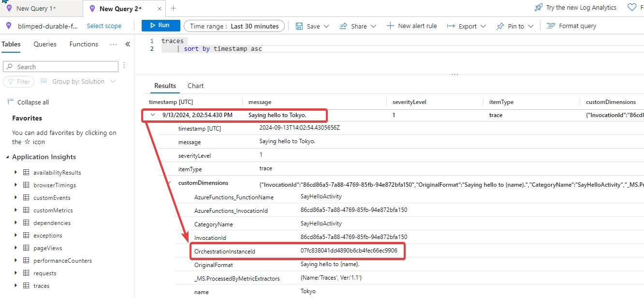Image resolution: width=644 pixels, height=298 pixels.
Task: Select the customEvents table
Action: (52, 198)
